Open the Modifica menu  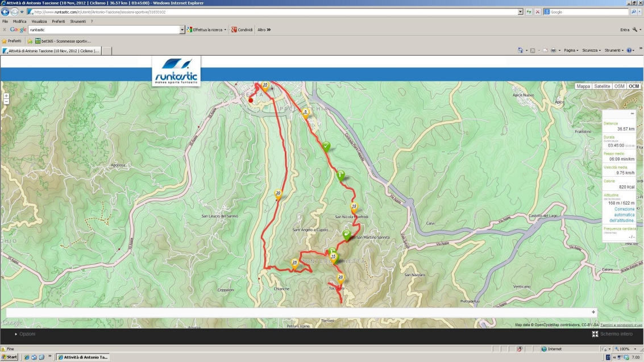point(19,22)
